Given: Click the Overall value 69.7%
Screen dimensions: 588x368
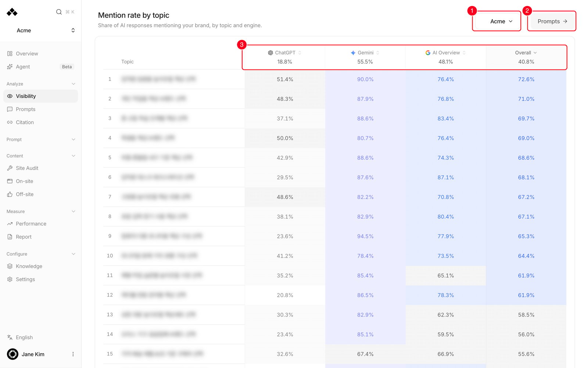Looking at the screenshot, I should 526,118.
